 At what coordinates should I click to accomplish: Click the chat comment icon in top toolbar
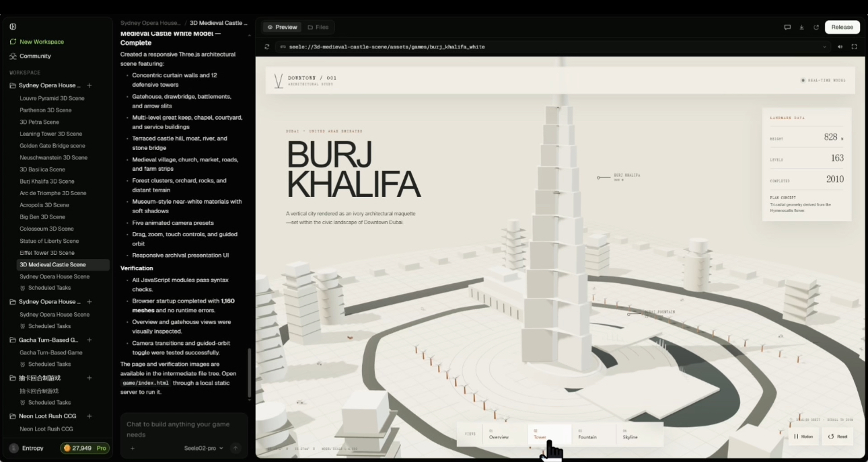787,28
